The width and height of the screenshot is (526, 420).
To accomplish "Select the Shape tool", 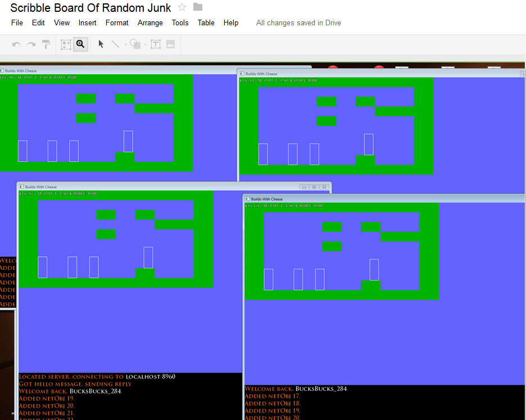I will click(x=135, y=44).
